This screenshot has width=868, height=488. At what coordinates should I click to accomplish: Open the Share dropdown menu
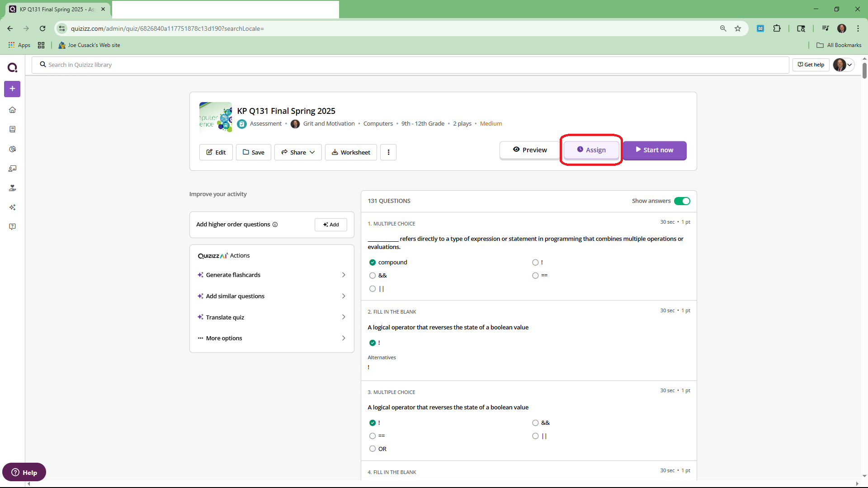click(298, 152)
